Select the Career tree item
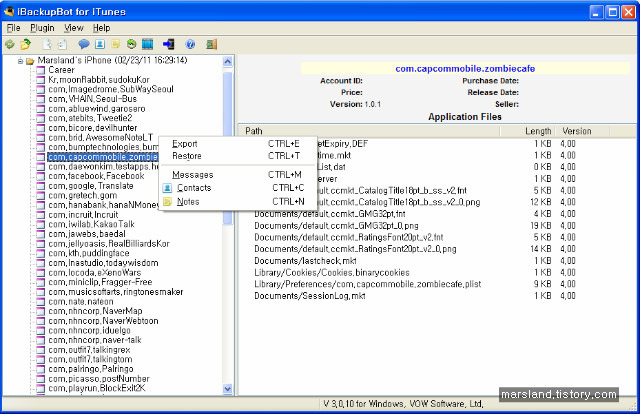Screen dimensions: 640x414 pos(61,70)
